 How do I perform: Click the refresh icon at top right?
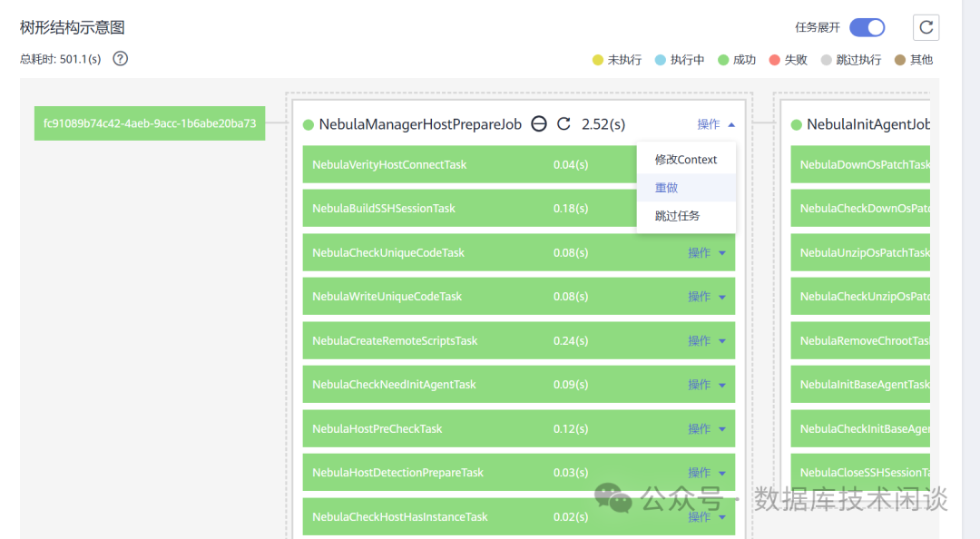[926, 27]
